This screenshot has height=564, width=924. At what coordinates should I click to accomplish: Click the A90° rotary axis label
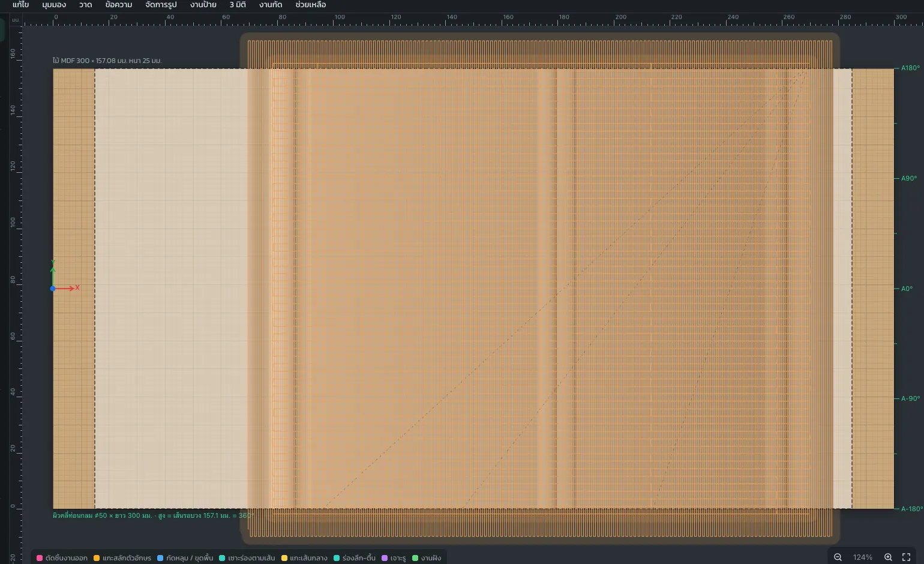[909, 178]
